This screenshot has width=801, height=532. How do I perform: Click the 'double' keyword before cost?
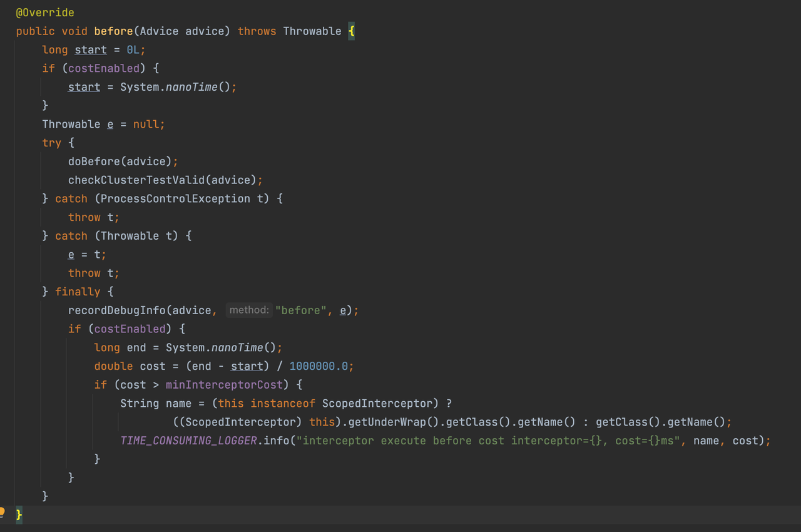tap(113, 366)
